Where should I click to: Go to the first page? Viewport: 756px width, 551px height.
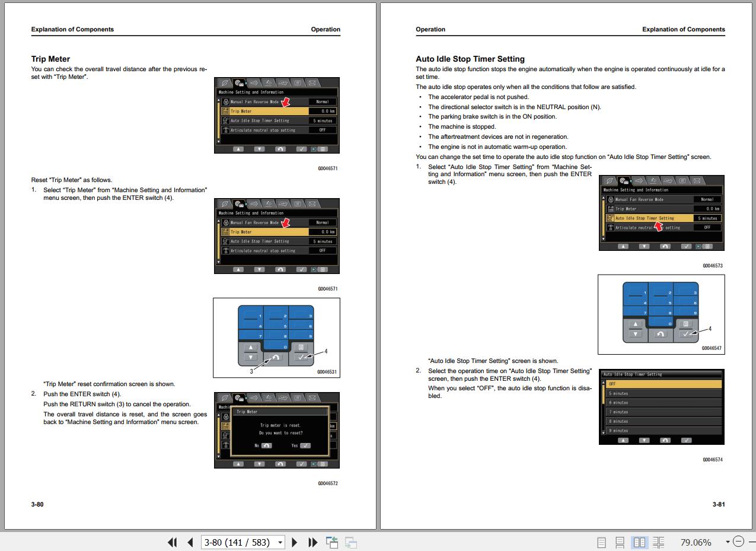tap(173, 542)
